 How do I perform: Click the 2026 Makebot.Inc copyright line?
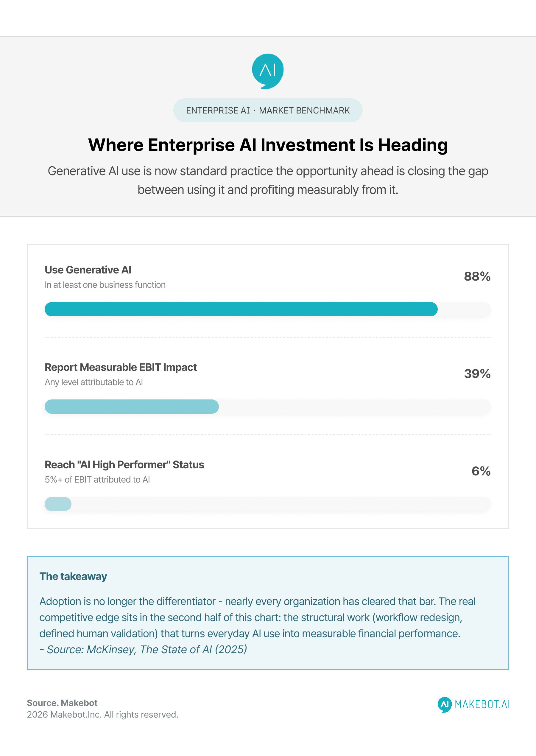102,714
